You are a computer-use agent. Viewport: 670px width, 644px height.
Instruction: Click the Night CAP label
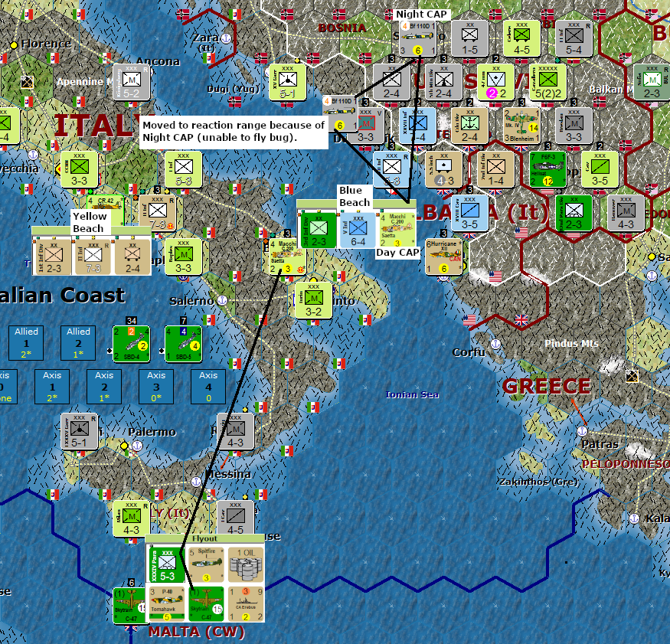click(421, 14)
